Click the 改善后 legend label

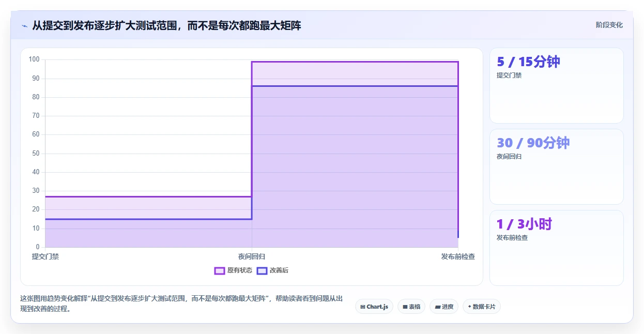279,270
